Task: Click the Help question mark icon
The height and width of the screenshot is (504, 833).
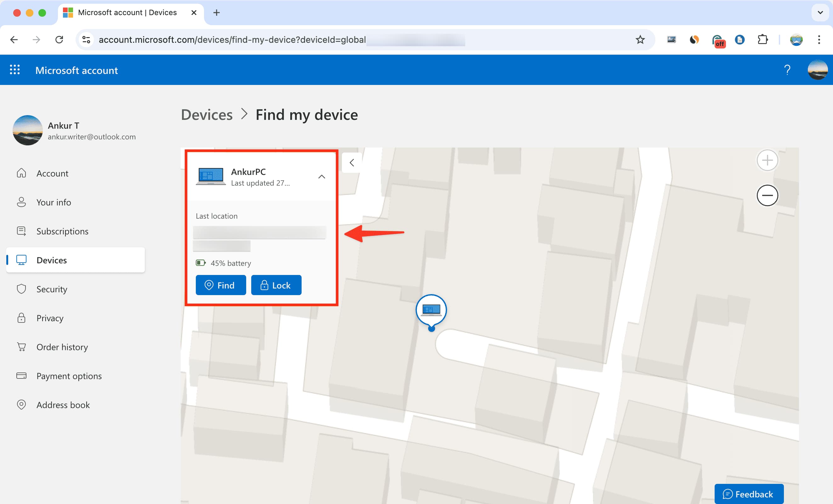Action: [x=788, y=70]
